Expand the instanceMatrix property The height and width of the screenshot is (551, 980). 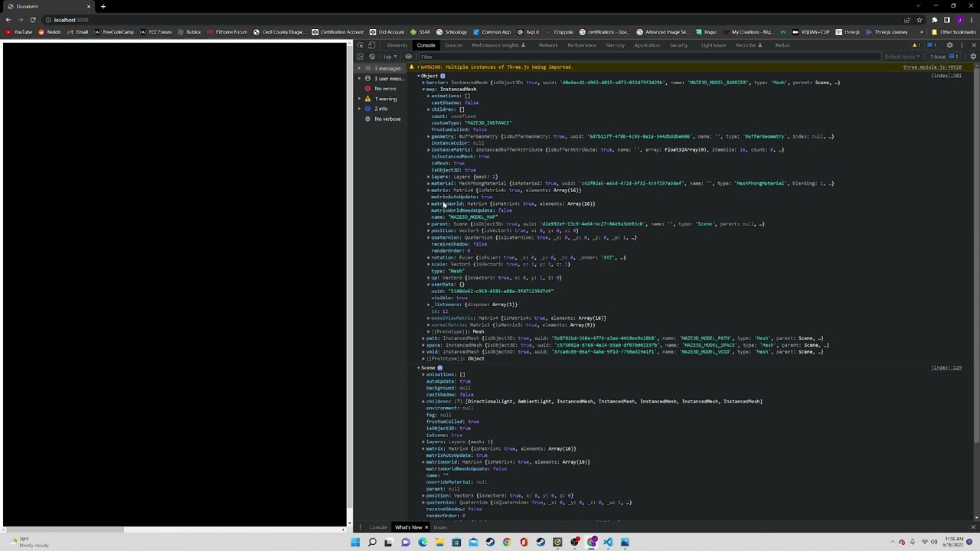pos(429,150)
